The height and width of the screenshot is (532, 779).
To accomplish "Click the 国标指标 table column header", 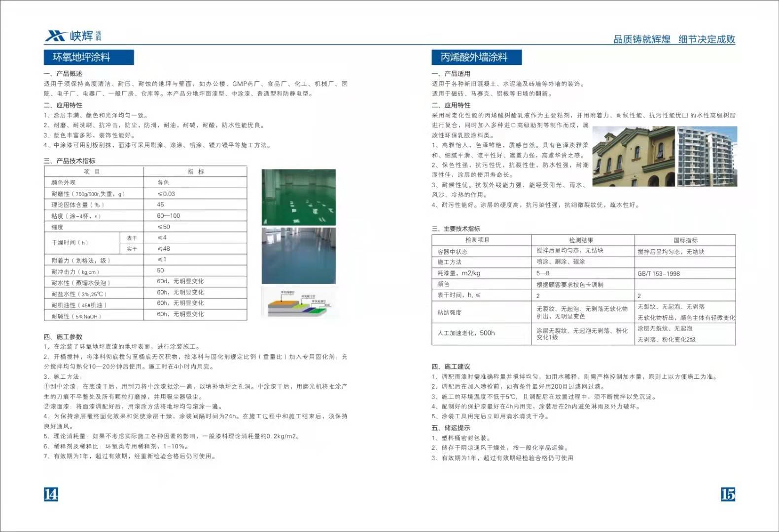I will click(685, 240).
